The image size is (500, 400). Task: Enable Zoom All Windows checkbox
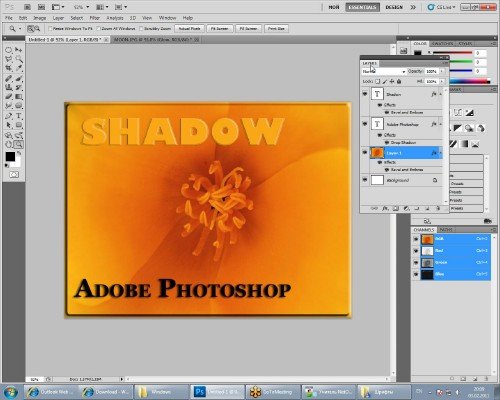click(99, 29)
